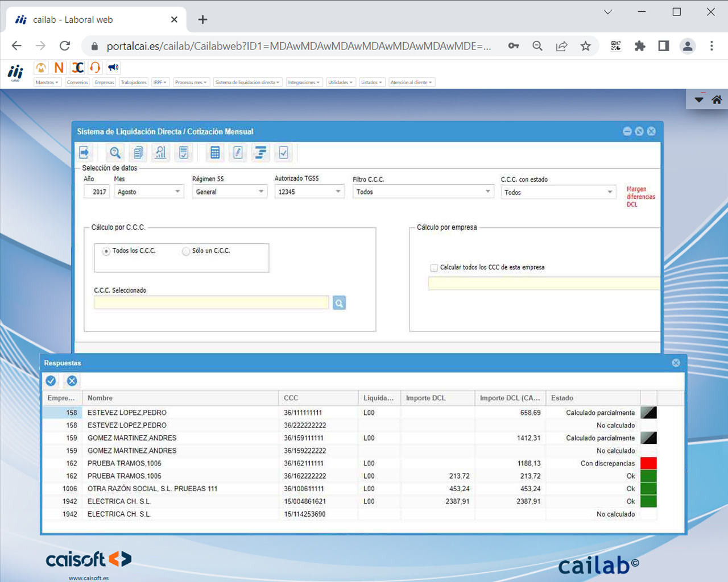Click the edit pencil icon in the toolbar
The height and width of the screenshot is (582, 728).
pos(238,152)
